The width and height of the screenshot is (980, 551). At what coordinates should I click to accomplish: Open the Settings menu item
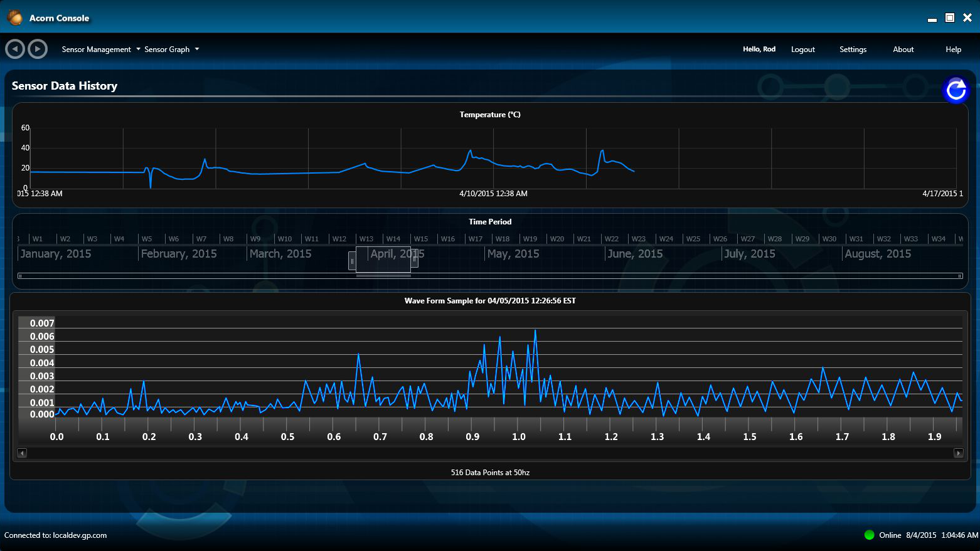(x=853, y=50)
